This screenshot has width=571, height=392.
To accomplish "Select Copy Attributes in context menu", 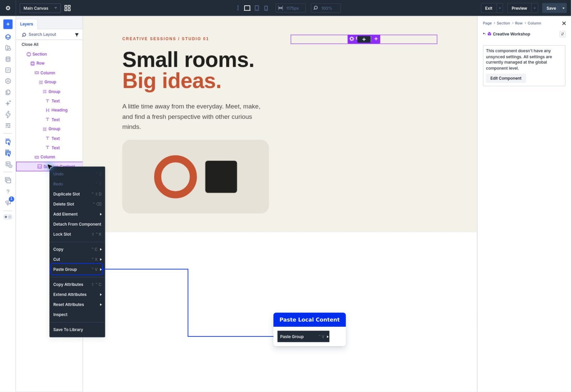I will pos(77,285).
